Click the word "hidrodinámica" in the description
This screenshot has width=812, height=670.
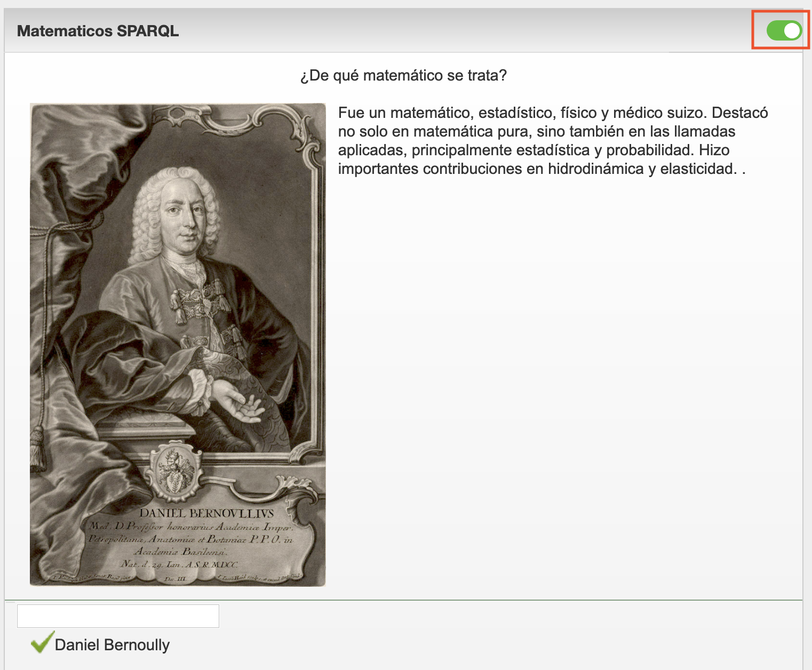point(595,169)
